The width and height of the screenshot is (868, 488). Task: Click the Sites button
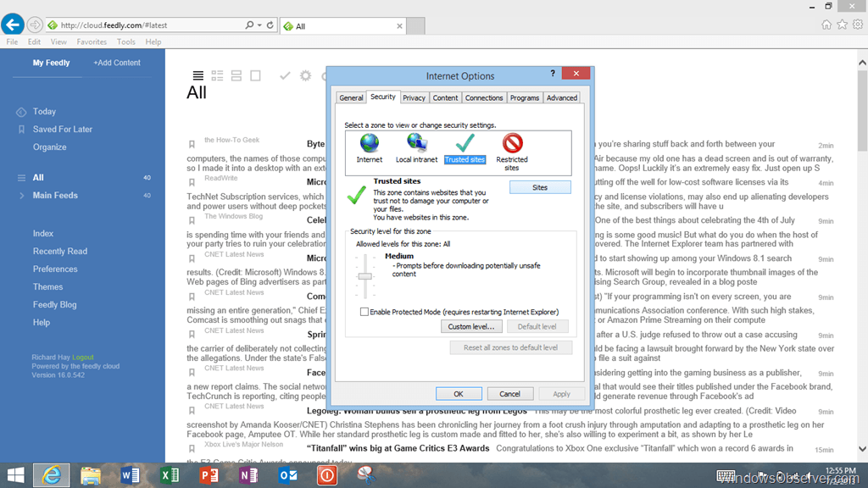click(540, 187)
